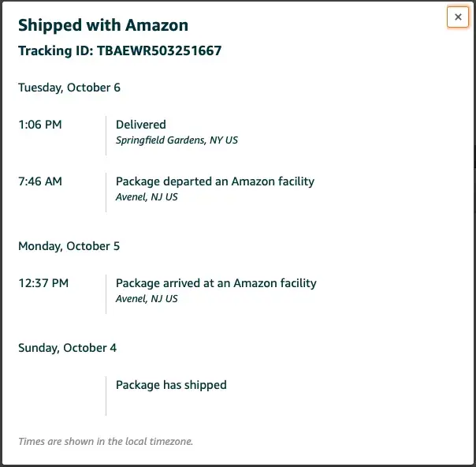Screen dimensions: 476x467
Task: Click 'Package arrived at an Amazon facility' entry
Action: coord(216,283)
